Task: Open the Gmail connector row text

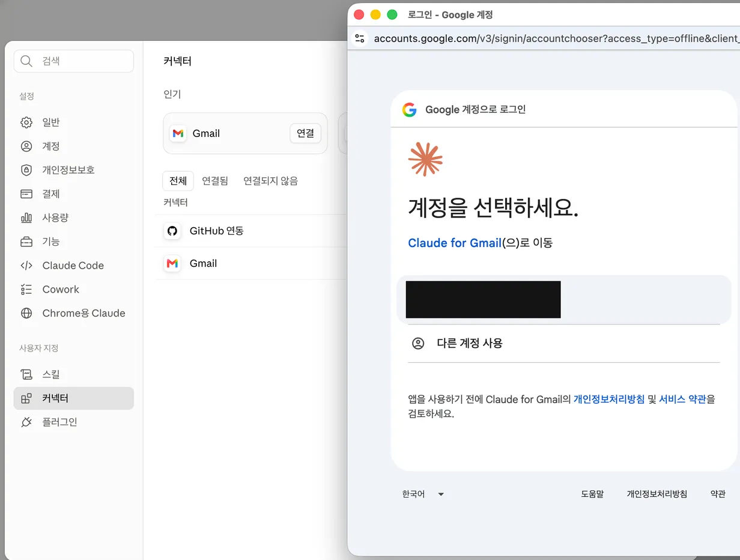Action: (x=203, y=263)
